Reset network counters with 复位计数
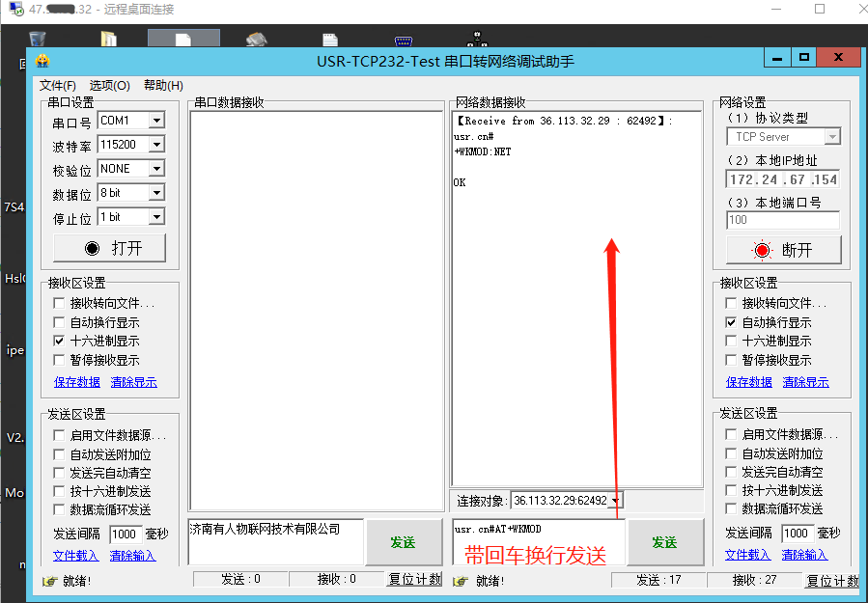The height and width of the screenshot is (603, 868). click(x=832, y=580)
